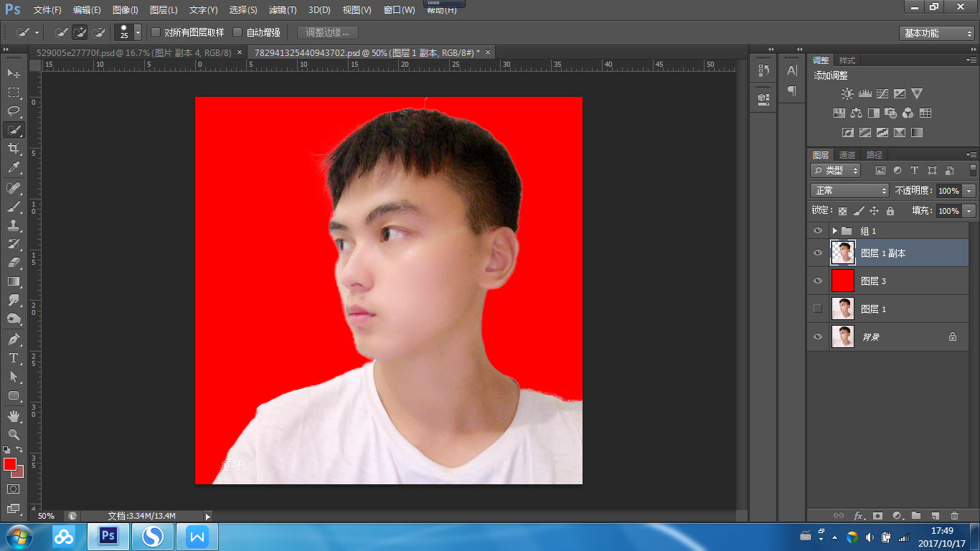Open the Layers panel flyout menu
980x551 pixels.
(x=971, y=154)
